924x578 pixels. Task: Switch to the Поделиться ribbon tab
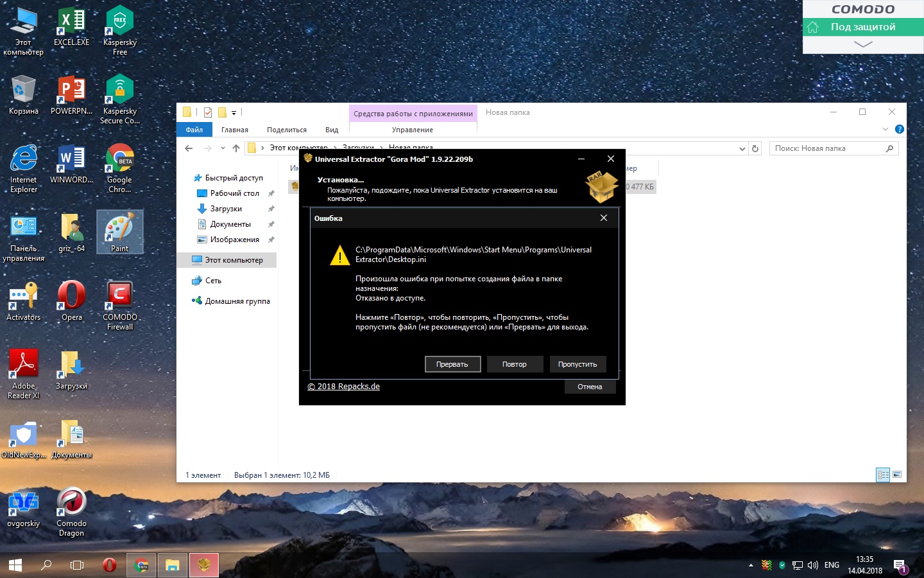click(x=287, y=130)
